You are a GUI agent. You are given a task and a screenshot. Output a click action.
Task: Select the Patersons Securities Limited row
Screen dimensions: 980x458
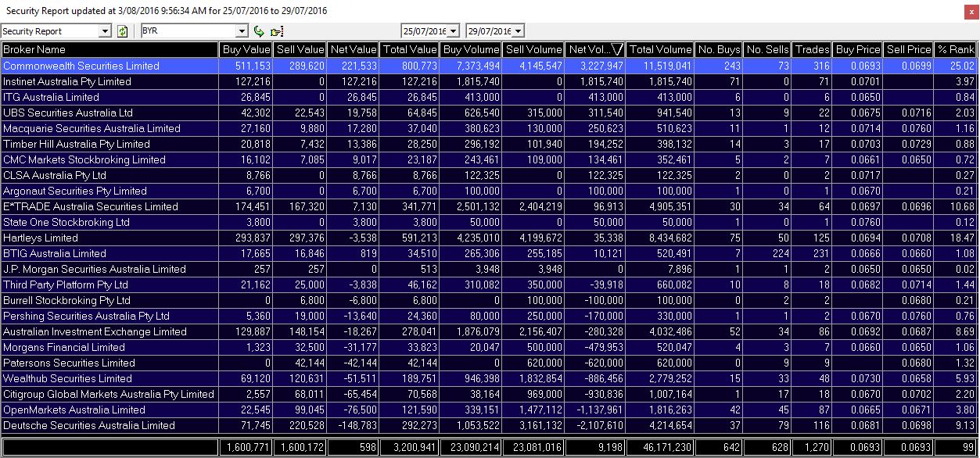pos(489,363)
